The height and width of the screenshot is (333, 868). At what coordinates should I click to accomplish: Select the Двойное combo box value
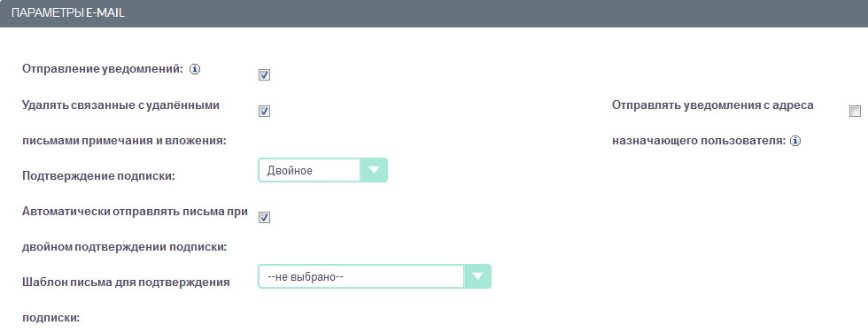click(309, 170)
